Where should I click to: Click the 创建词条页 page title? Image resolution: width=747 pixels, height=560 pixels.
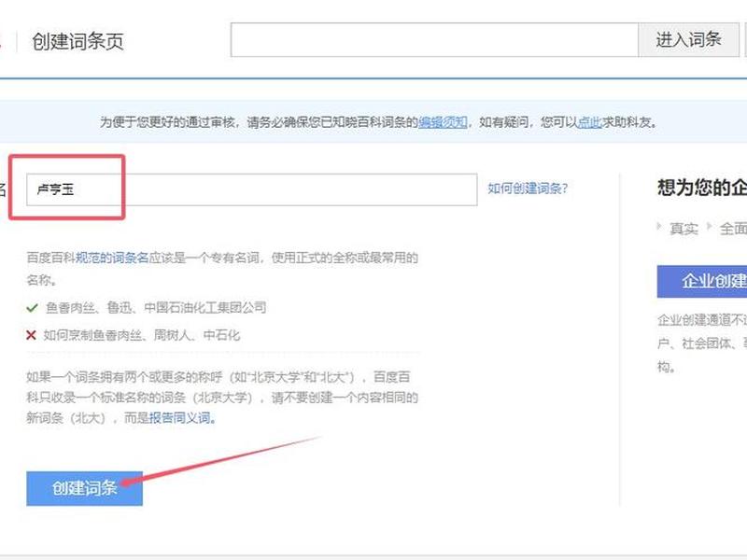(x=78, y=41)
